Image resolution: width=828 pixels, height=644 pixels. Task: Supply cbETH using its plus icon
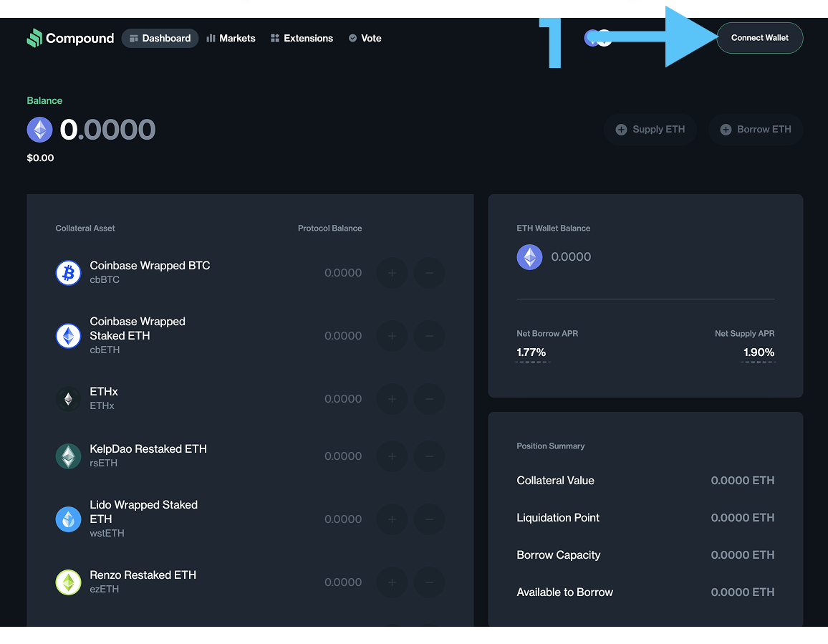392,336
